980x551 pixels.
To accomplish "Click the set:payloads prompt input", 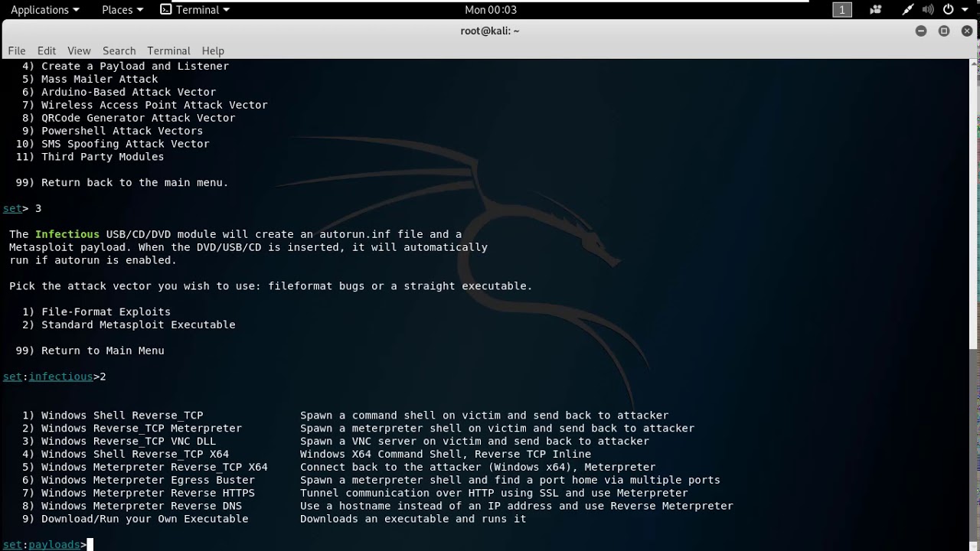I will 90,544.
